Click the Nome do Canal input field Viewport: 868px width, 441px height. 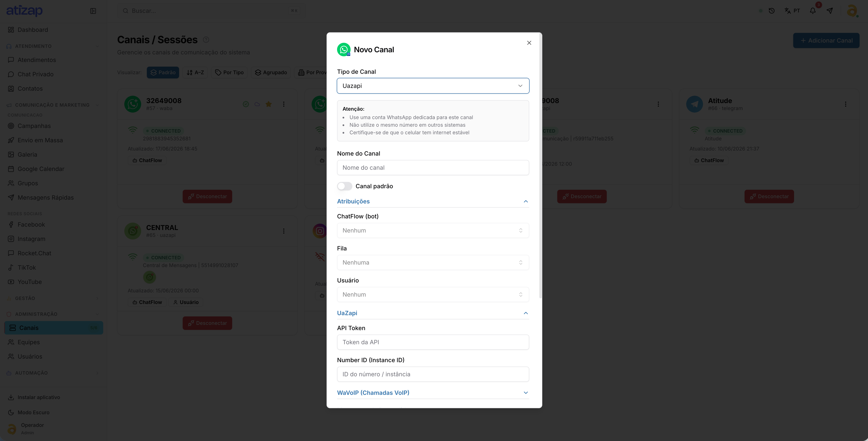pos(433,168)
